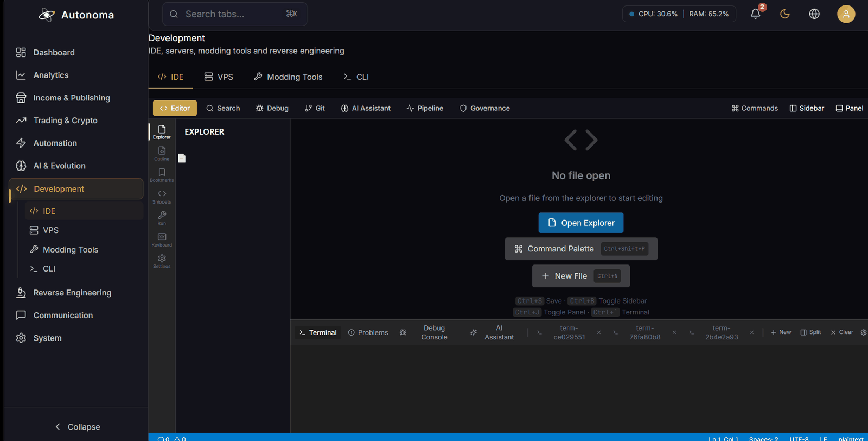Viewport: 868px width, 441px height.
Task: Select CLI in sidebar submenu
Action: (84, 269)
